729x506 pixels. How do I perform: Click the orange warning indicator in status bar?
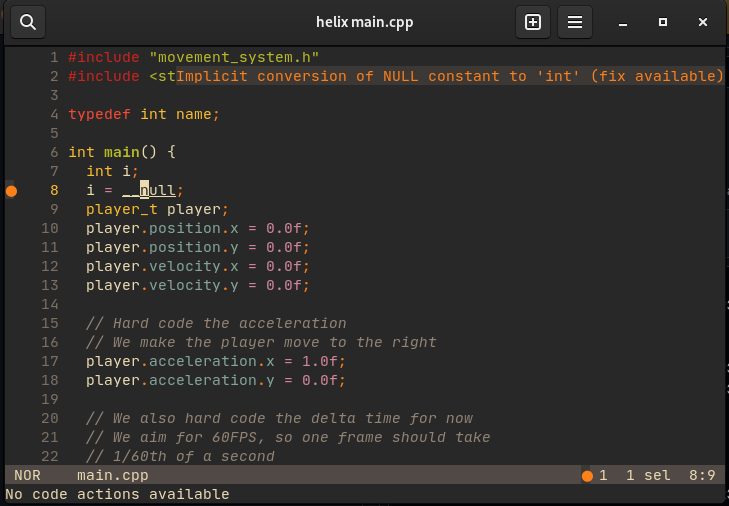pyautogui.click(x=587, y=476)
